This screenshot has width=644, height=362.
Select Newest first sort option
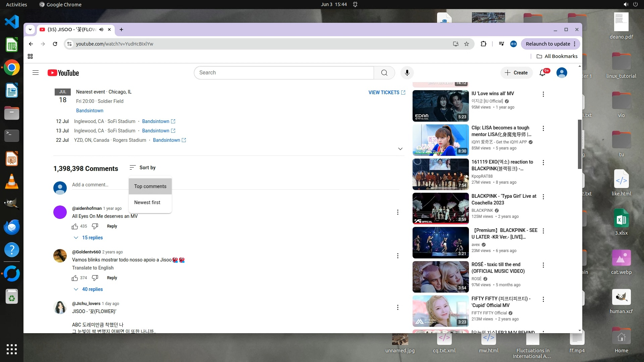click(x=147, y=202)
